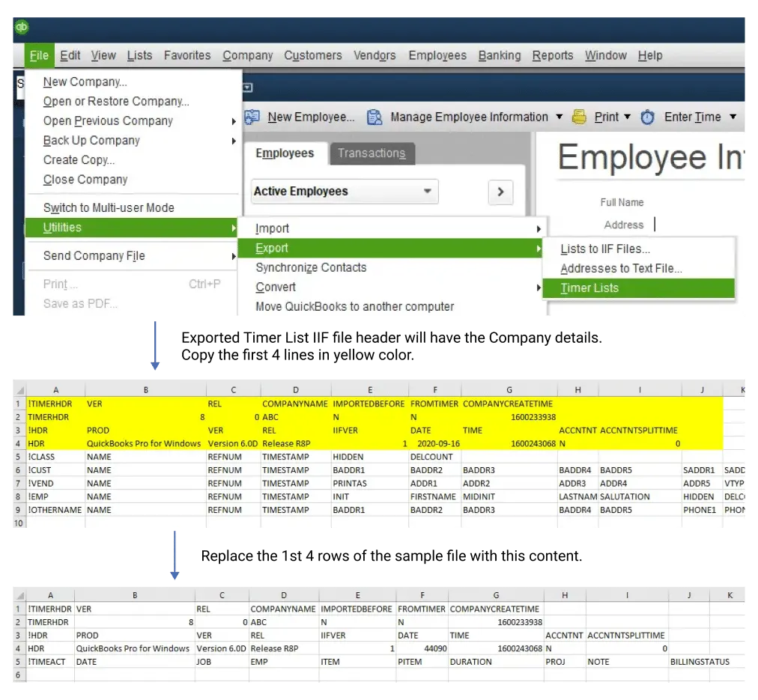Click cell containing QuickBooks Pro for Windows in yellow row
758x700 pixels.
pyautogui.click(x=145, y=444)
